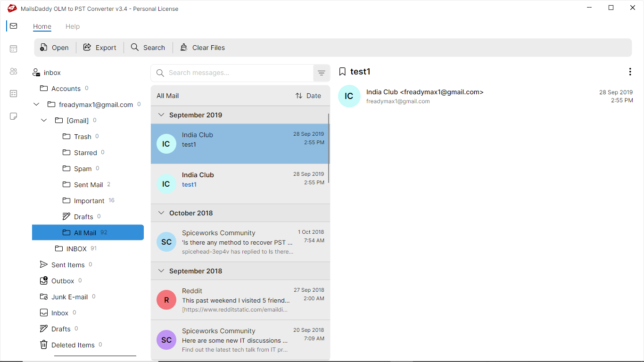Viewport: 644px width, 362px height.
Task: Click the bookmark icon beside test1
Action: click(342, 72)
